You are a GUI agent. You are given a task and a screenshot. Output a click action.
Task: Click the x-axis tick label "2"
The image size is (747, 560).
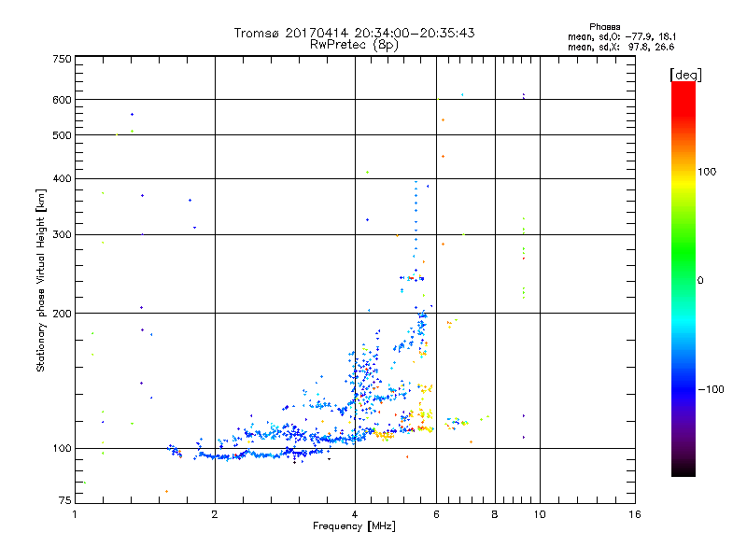click(215, 514)
